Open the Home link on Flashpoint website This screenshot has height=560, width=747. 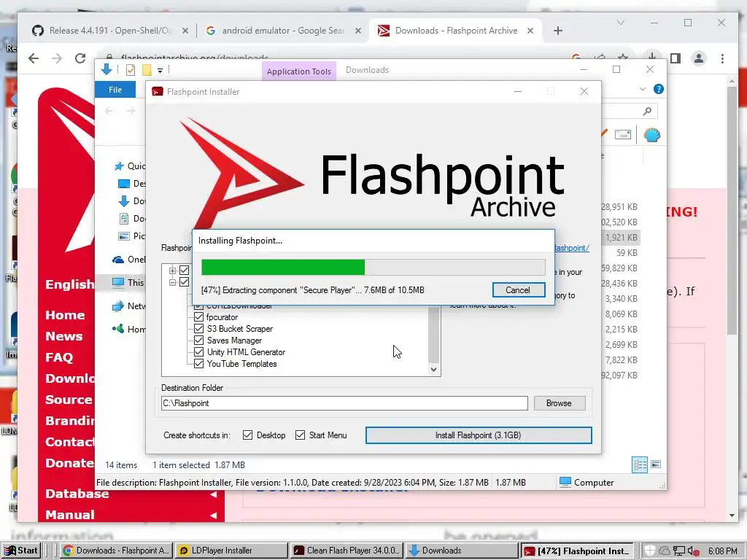pyautogui.click(x=65, y=315)
